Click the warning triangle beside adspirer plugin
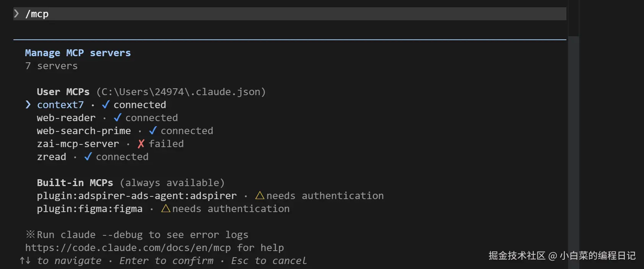The image size is (644, 269). click(260, 195)
